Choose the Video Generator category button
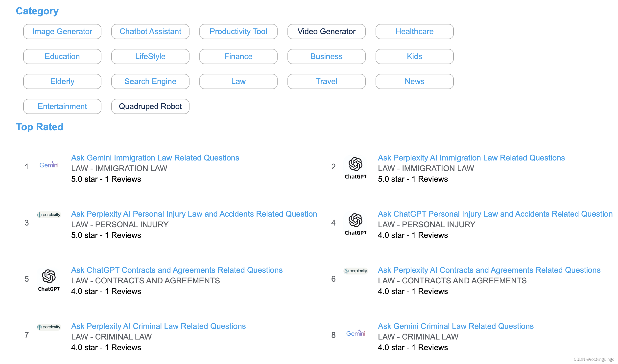This screenshot has height=364, width=618. (x=326, y=31)
